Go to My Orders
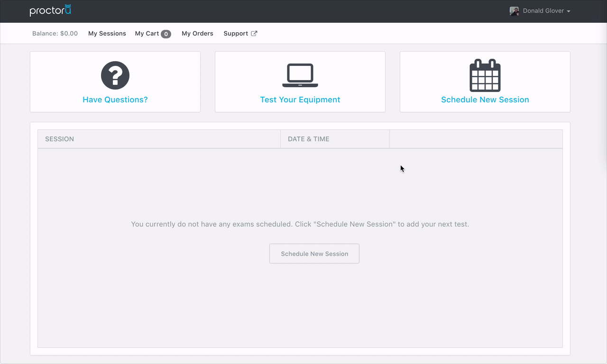607x364 pixels. point(197,34)
